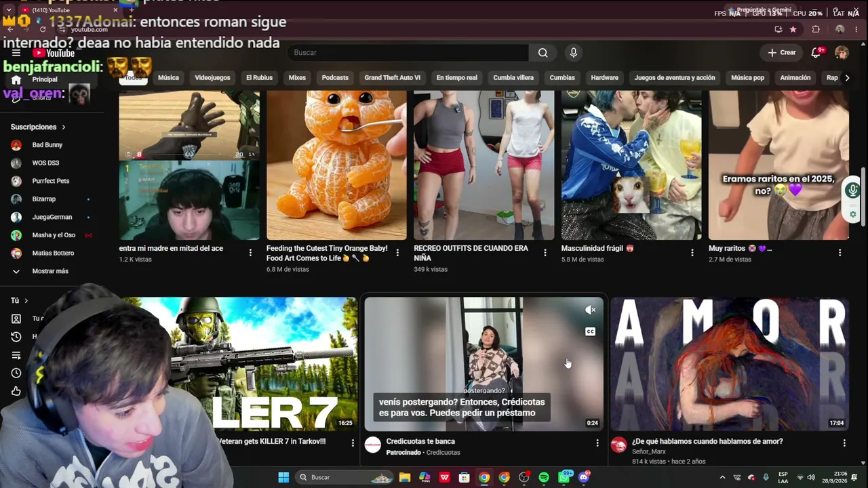Open '¿De qué hablamos cuando hablamos de amor?' title

click(x=707, y=441)
